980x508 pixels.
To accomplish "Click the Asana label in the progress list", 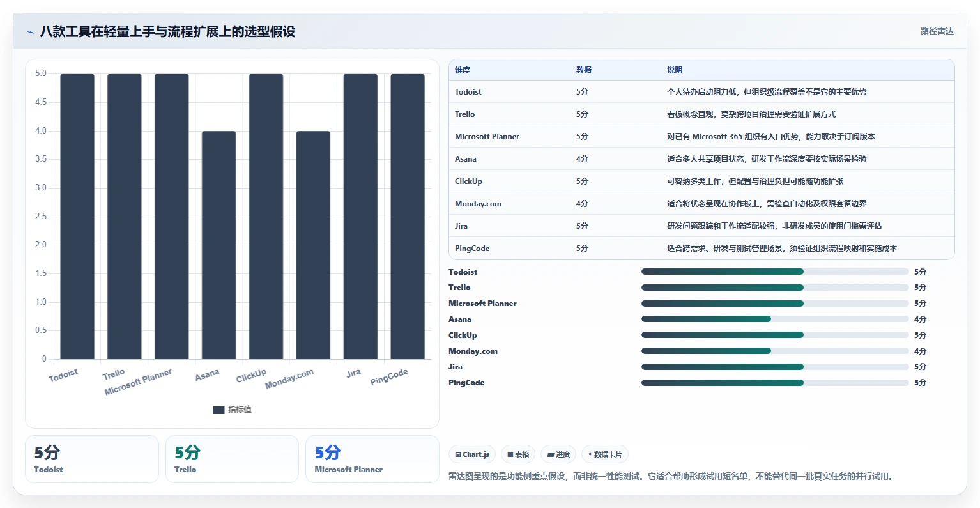I will (460, 319).
